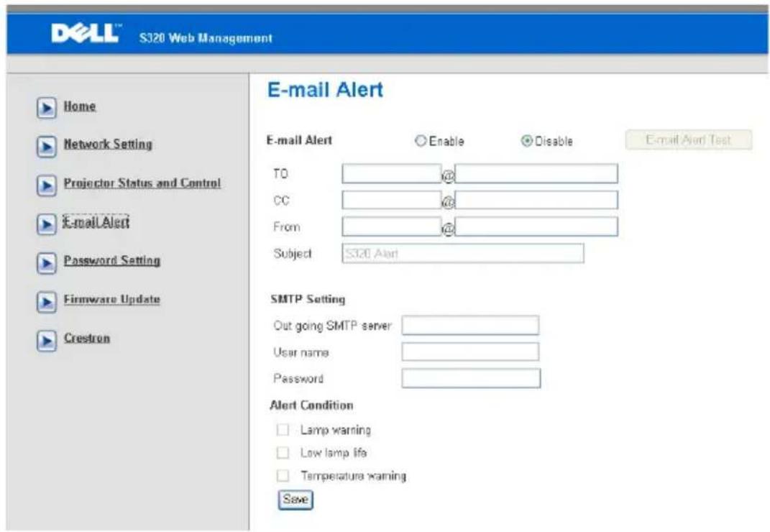Image resolution: width=770 pixels, height=532 pixels.
Task: Open the Crestron link
Action: pyautogui.click(x=87, y=338)
